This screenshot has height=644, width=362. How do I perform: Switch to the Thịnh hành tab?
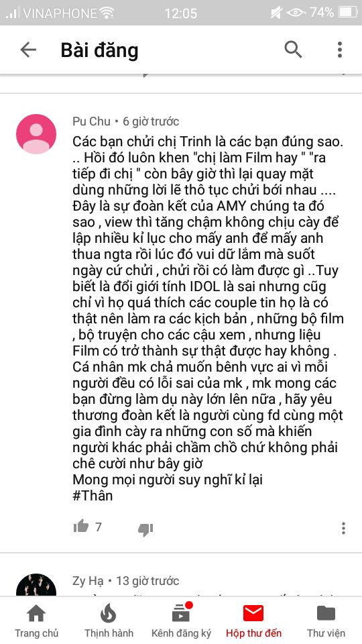(x=109, y=621)
